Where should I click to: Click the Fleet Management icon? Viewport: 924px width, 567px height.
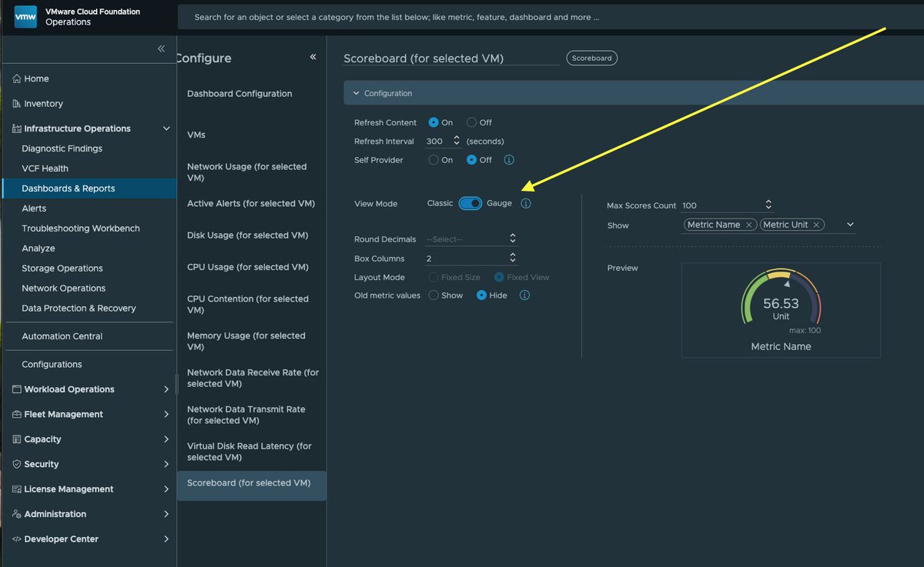tap(17, 414)
